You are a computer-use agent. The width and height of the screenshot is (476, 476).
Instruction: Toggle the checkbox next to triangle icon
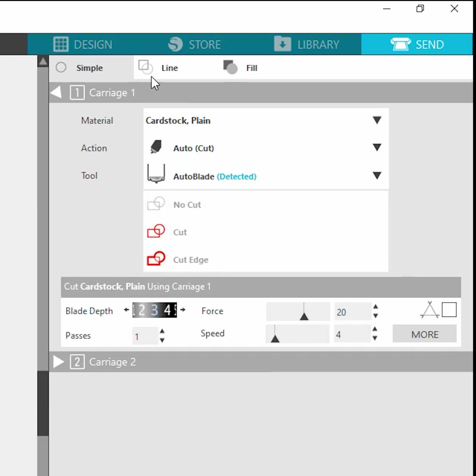point(449,310)
